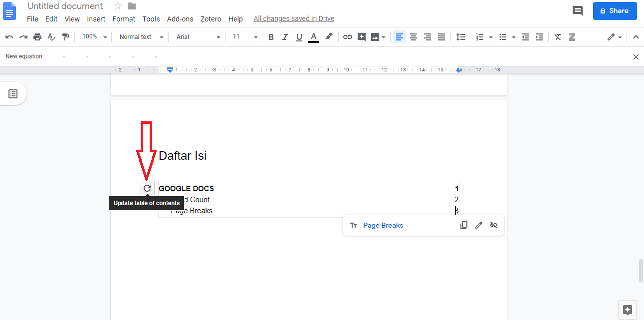Screen dimensions: 644x320
Task: Insert a link
Action: [x=348, y=36]
